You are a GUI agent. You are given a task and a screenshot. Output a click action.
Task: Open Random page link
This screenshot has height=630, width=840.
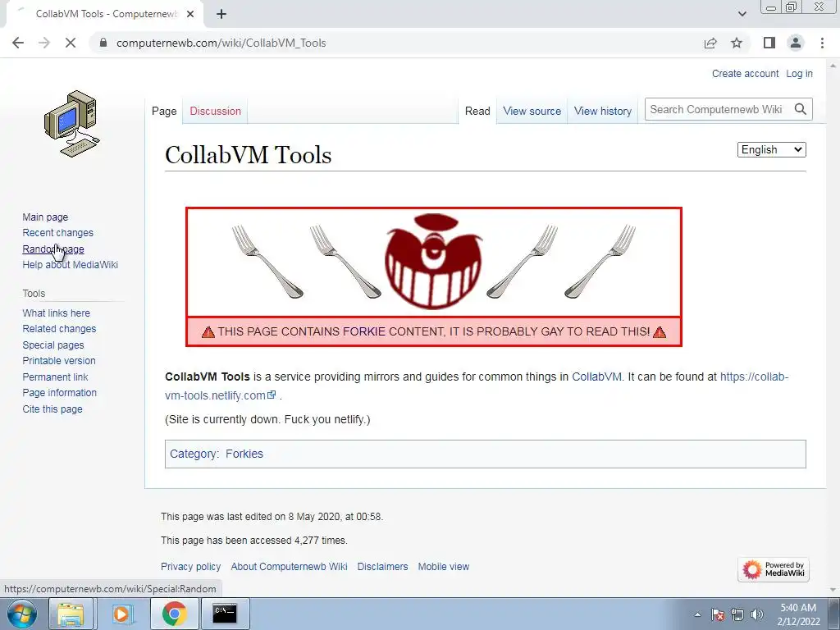tap(53, 249)
